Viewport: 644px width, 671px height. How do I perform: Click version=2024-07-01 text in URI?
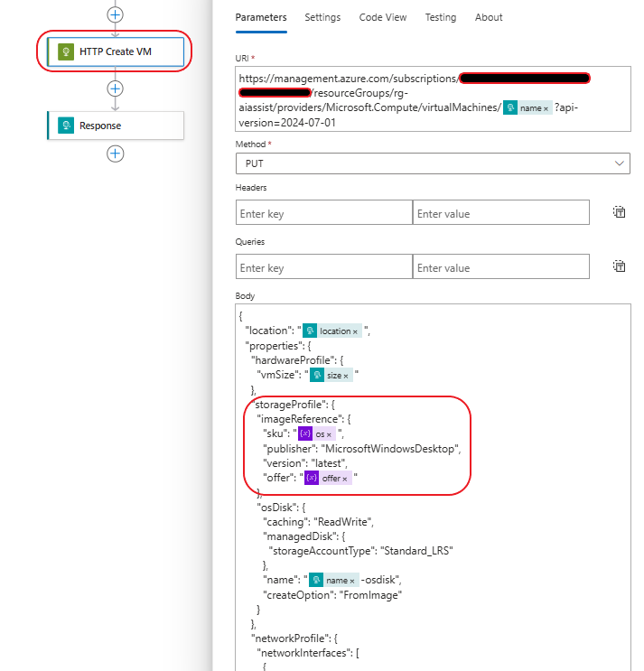(287, 123)
